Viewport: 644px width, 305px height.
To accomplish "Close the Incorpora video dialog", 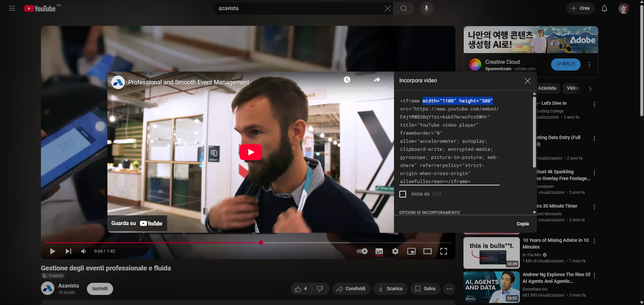I will pyautogui.click(x=527, y=81).
